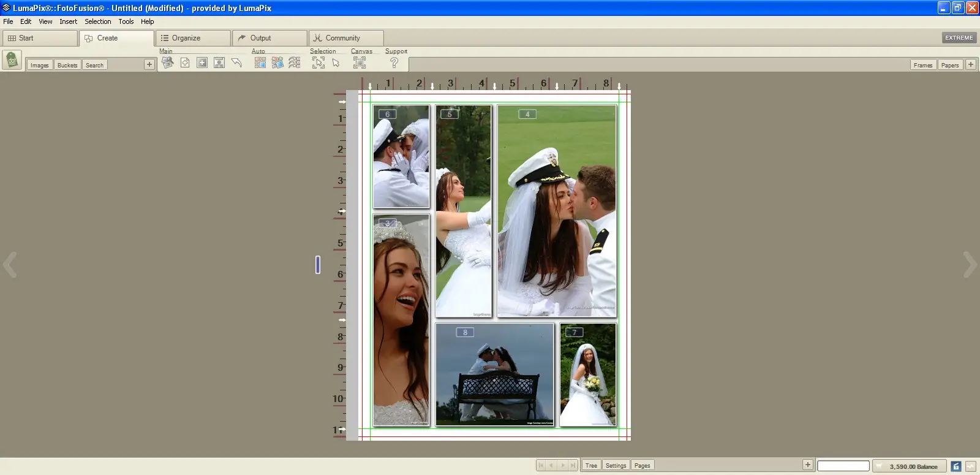Screen dimensions: 980x475
Task: Click the plus button beside Pages tab
Action: pos(808,465)
